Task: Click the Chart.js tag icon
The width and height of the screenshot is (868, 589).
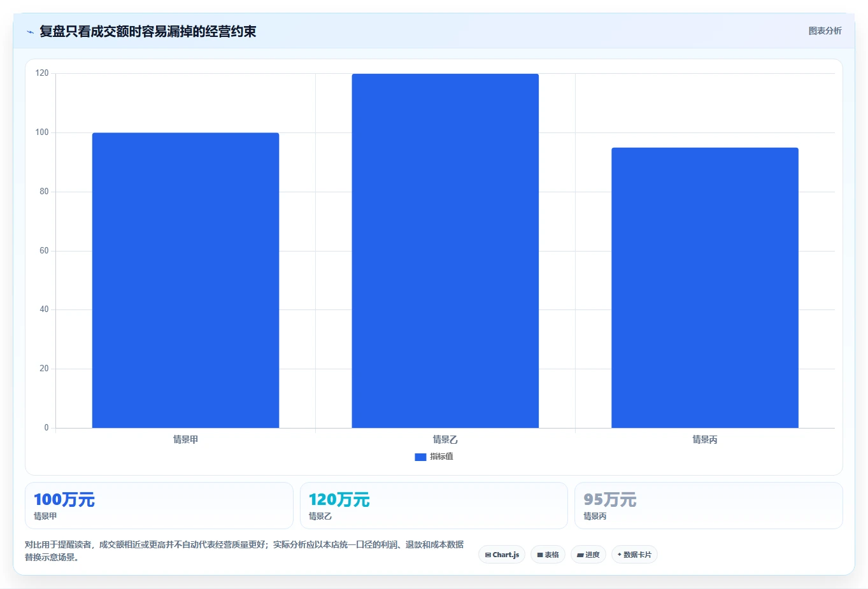Action: pyautogui.click(x=488, y=555)
